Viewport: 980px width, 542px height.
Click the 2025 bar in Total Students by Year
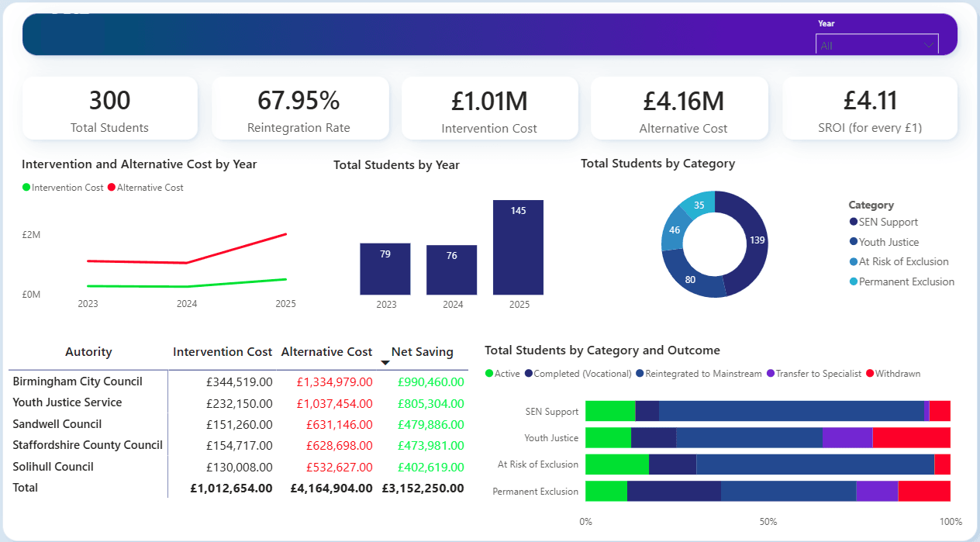pyautogui.click(x=518, y=248)
